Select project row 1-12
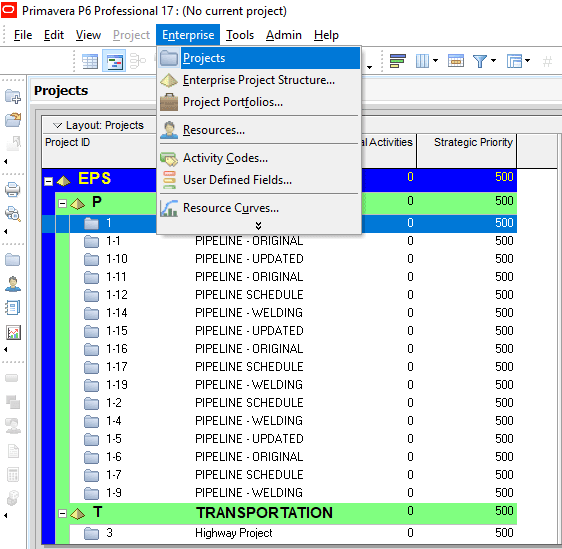Screen dimensions: 562x549 click(x=293, y=295)
